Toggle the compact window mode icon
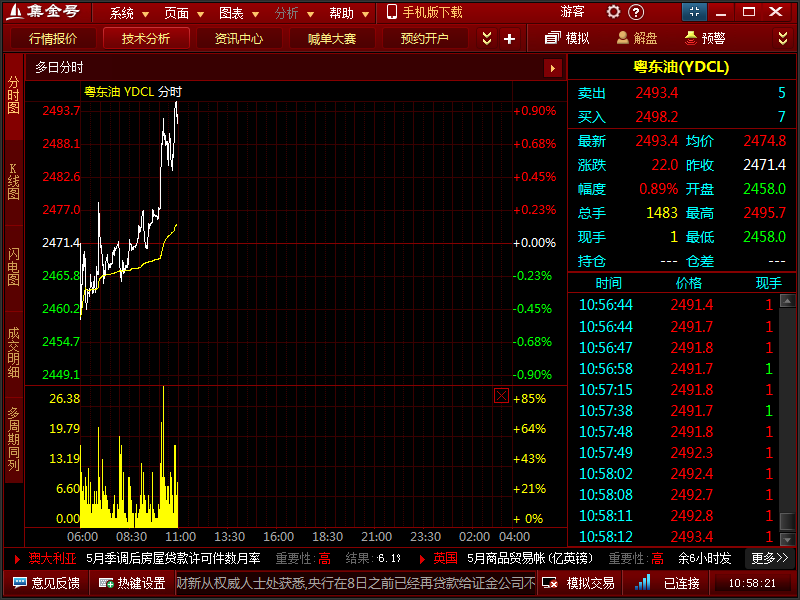This screenshot has width=800, height=600. pos(694,12)
